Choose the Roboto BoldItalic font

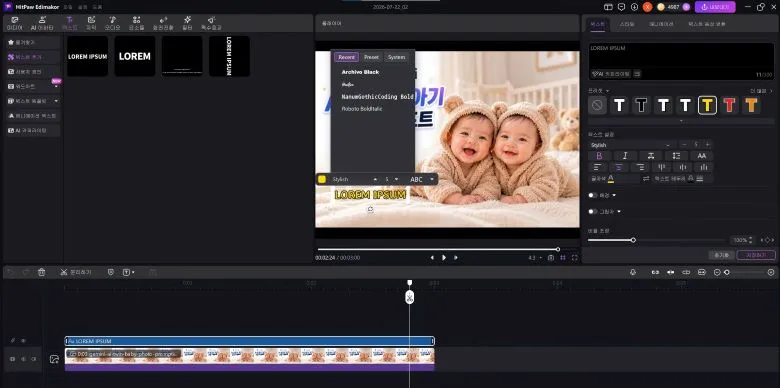362,108
